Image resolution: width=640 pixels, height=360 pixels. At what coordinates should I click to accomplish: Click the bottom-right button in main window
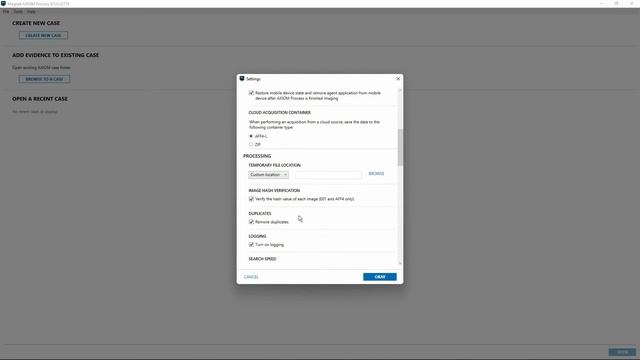[622, 352]
